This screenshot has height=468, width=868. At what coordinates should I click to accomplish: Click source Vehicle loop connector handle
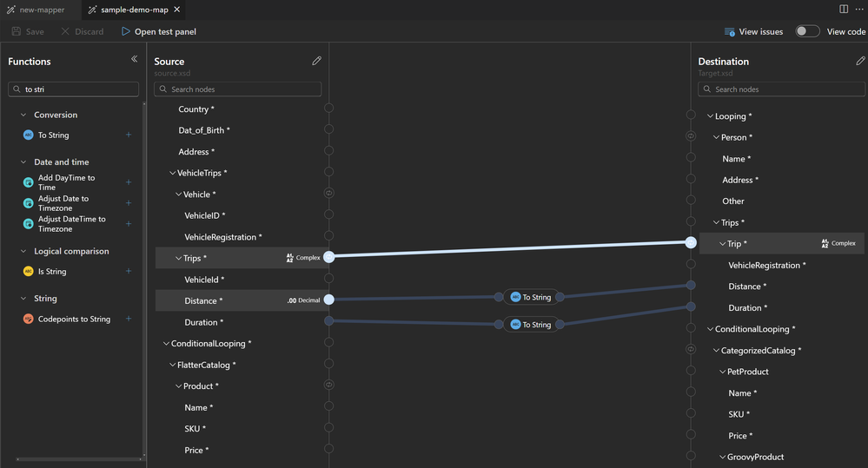(x=328, y=193)
